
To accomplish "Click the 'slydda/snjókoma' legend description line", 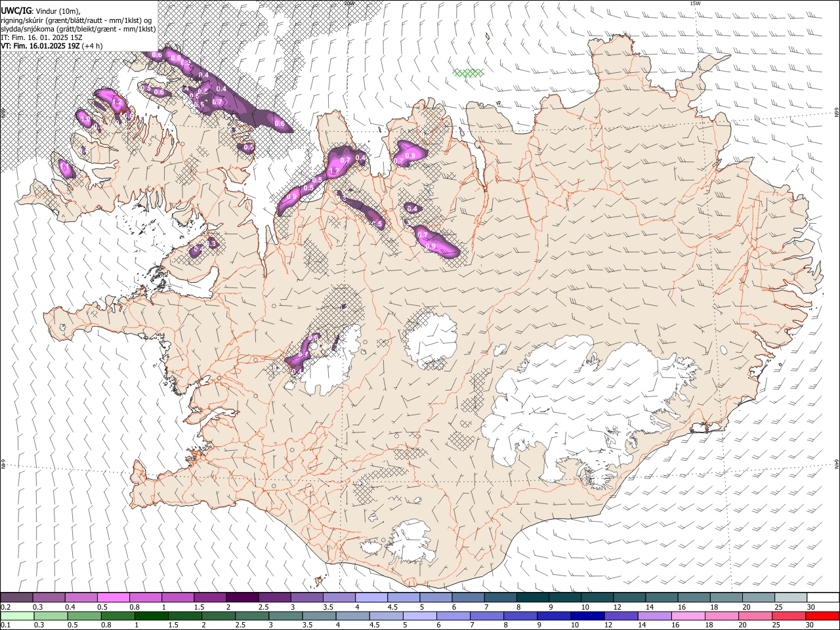I will 79,29.
